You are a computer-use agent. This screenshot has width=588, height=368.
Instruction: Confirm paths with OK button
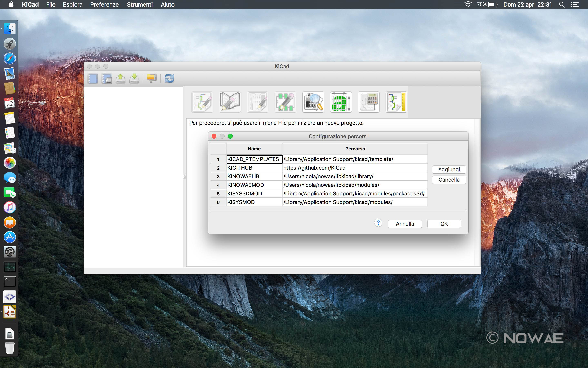pos(444,224)
